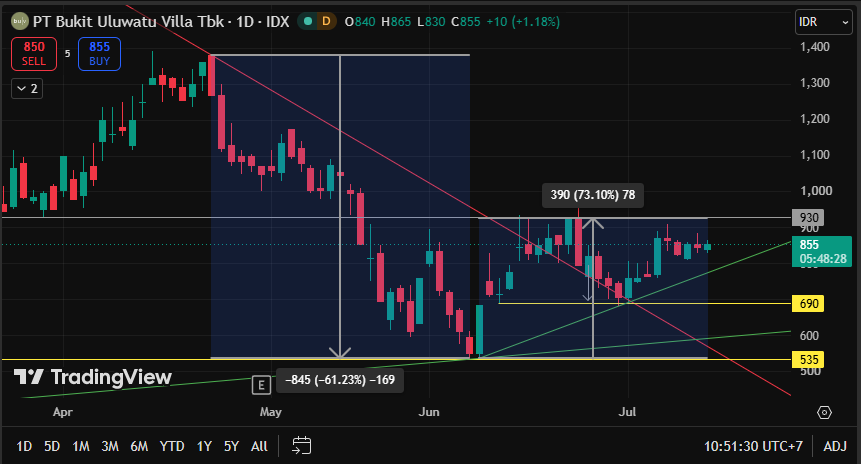861x464 pixels.
Task: Click the green market status dot
Action: 308,21
